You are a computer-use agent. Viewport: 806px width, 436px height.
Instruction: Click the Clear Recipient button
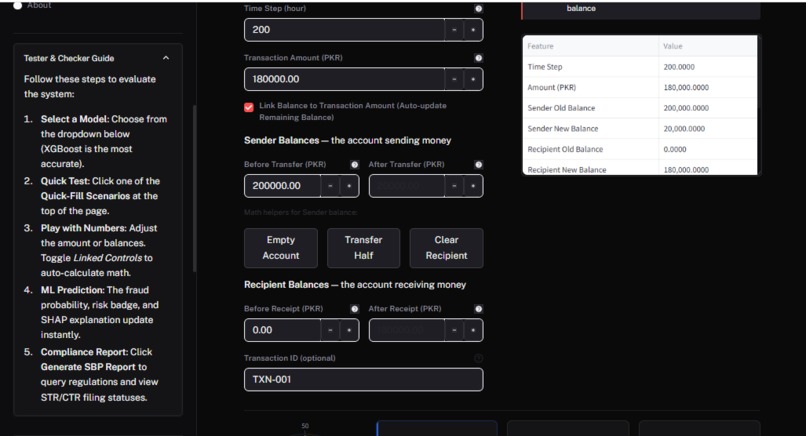pos(446,248)
